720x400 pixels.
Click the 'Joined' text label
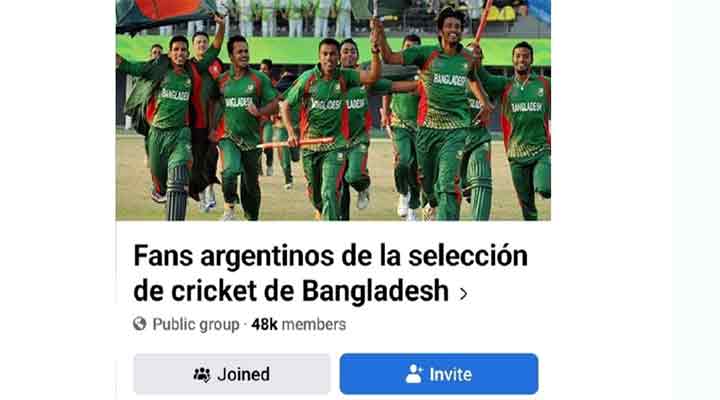pos(243,375)
